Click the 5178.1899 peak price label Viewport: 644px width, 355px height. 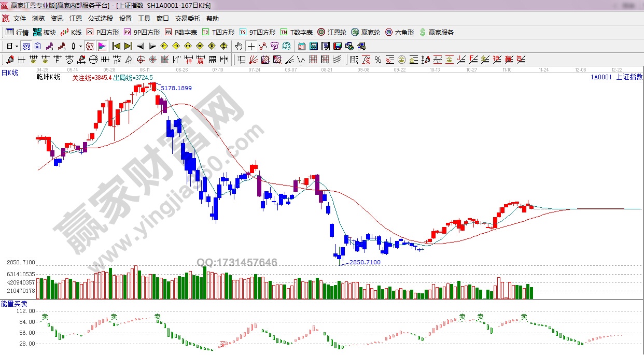click(x=176, y=88)
